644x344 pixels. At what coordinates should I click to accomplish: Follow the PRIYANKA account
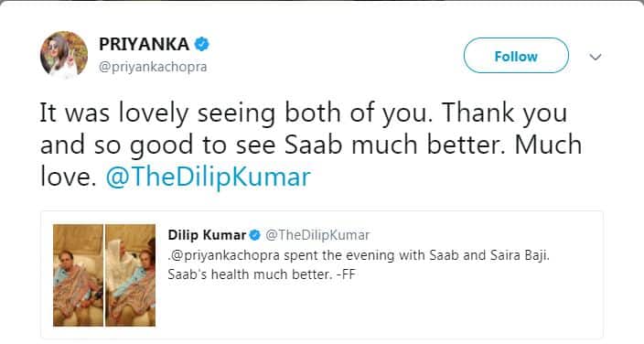[516, 56]
